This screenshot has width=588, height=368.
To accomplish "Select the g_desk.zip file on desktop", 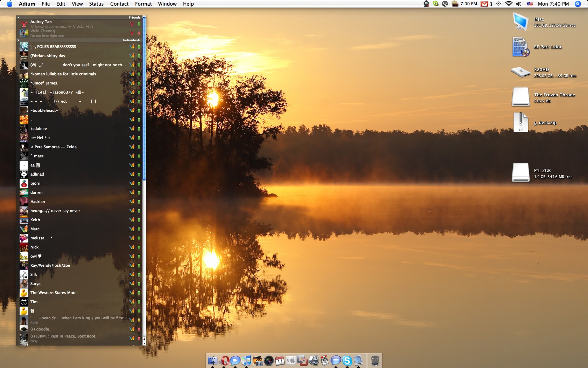I will point(520,122).
